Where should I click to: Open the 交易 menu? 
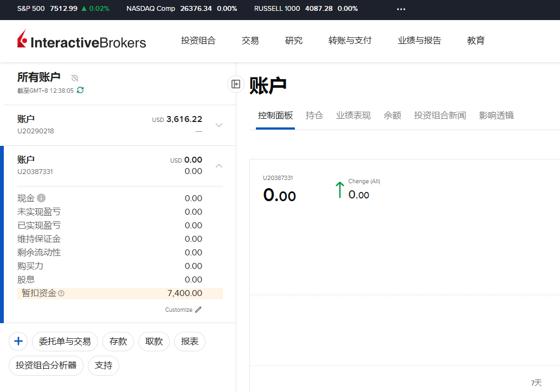pyautogui.click(x=250, y=40)
